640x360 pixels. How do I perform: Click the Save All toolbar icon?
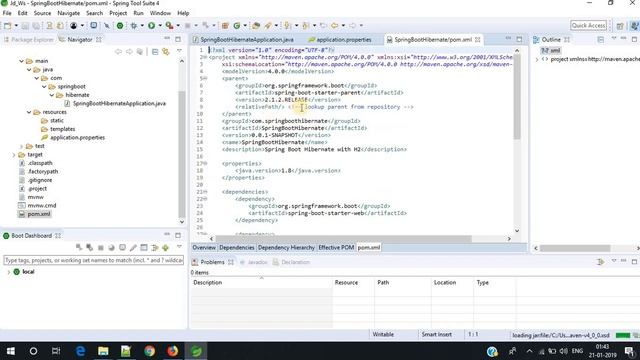36,26
